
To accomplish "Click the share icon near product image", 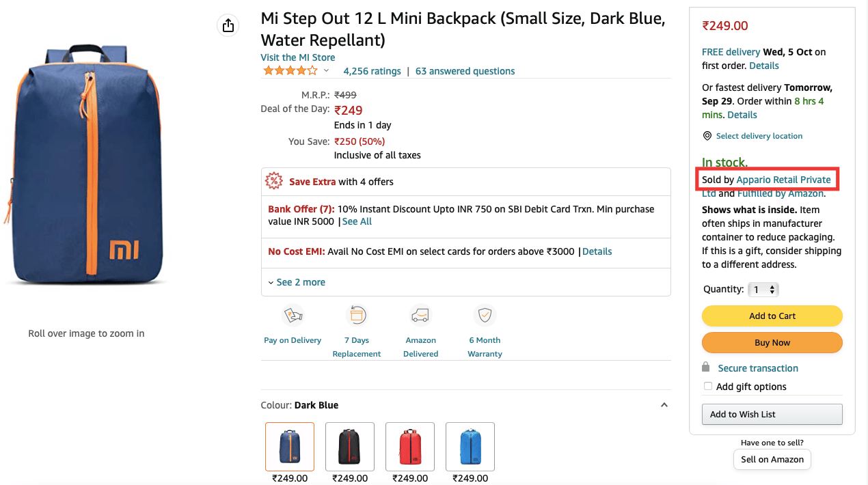I will [228, 25].
